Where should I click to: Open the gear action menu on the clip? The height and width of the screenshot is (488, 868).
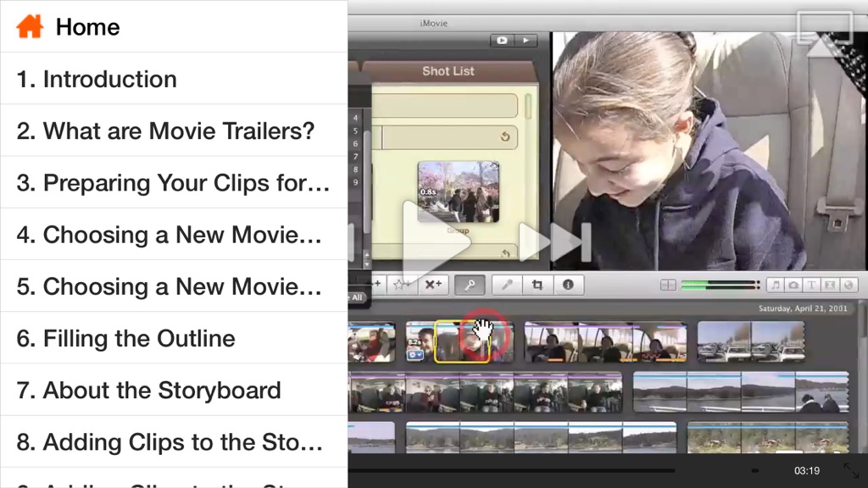point(415,355)
